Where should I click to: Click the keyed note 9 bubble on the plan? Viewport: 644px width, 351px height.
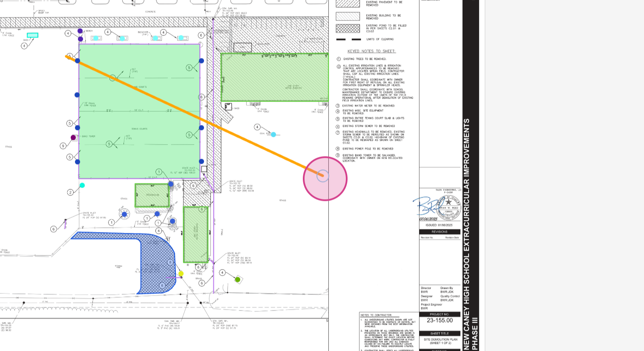63,146
